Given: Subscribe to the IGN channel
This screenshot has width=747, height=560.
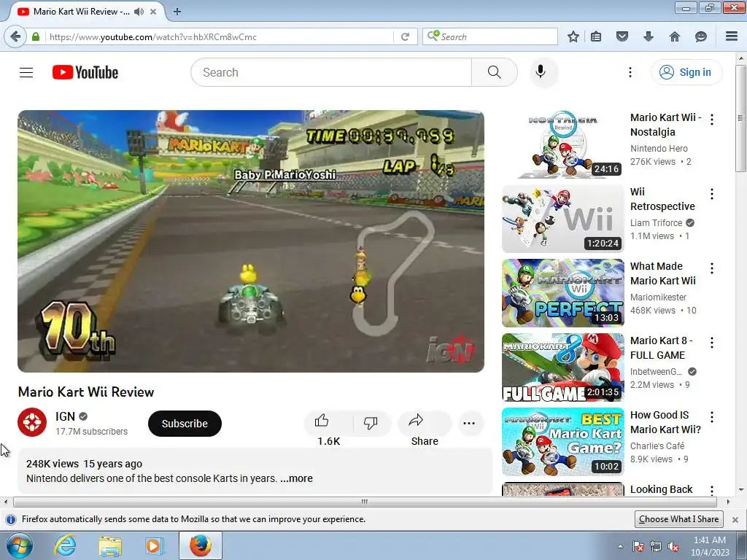Looking at the screenshot, I should click(185, 424).
